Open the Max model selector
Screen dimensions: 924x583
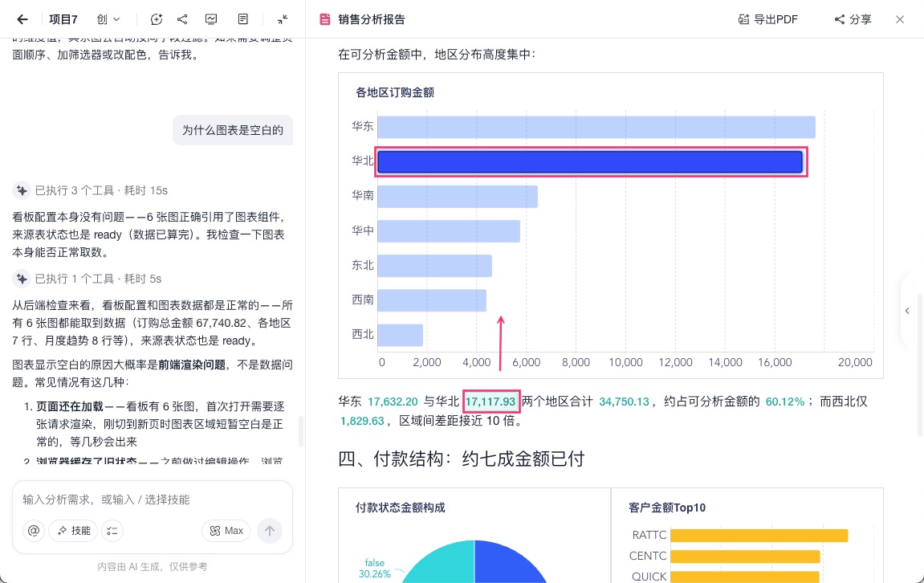tap(226, 531)
